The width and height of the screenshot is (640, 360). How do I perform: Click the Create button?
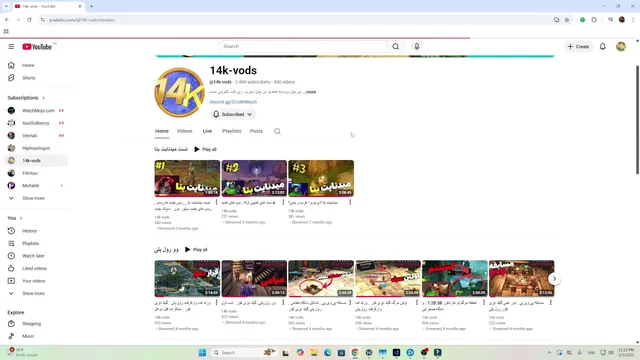(x=578, y=47)
